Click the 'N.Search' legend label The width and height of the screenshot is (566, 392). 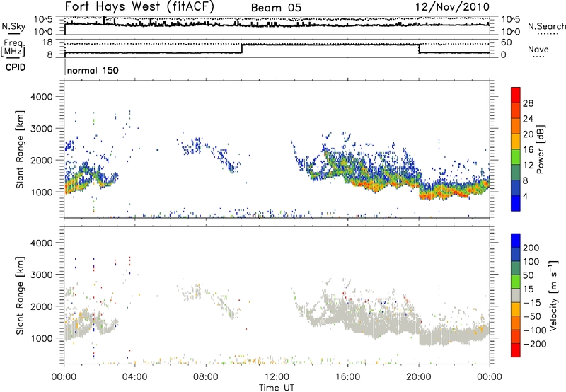coord(546,26)
